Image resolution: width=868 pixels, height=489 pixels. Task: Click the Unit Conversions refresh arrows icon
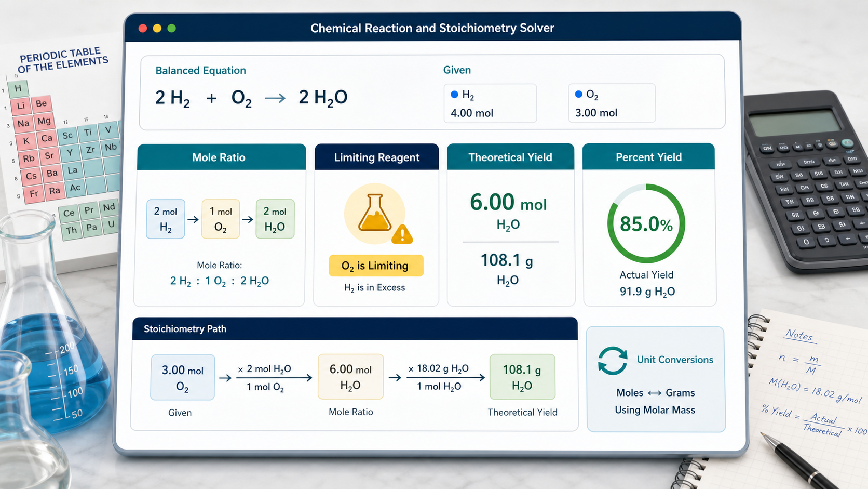(613, 361)
